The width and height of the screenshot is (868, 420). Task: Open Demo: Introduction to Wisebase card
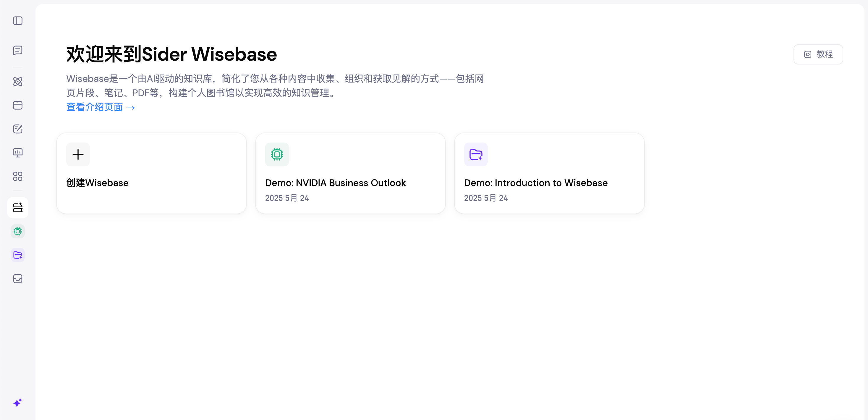[535, 183]
